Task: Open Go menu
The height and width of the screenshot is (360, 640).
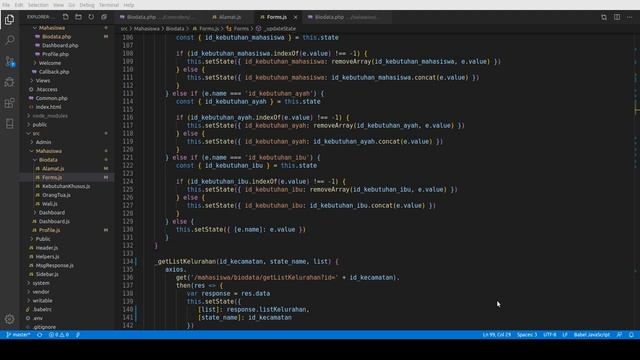Action: [71, 5]
